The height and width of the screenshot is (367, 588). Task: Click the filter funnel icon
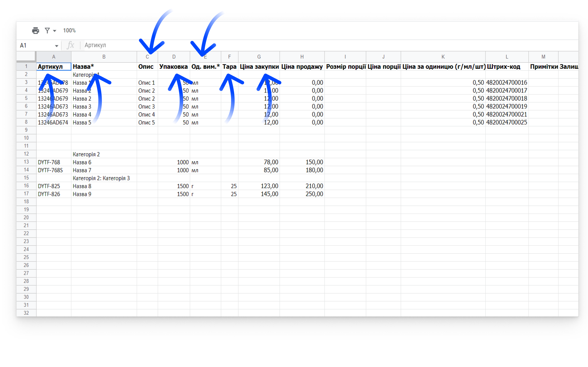click(x=47, y=31)
